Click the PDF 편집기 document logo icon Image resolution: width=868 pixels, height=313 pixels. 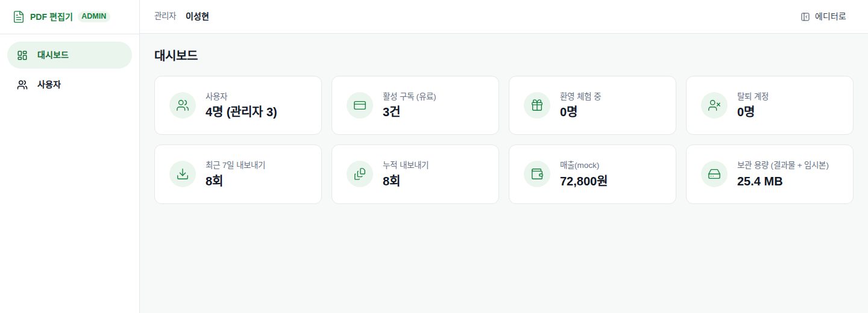click(19, 17)
